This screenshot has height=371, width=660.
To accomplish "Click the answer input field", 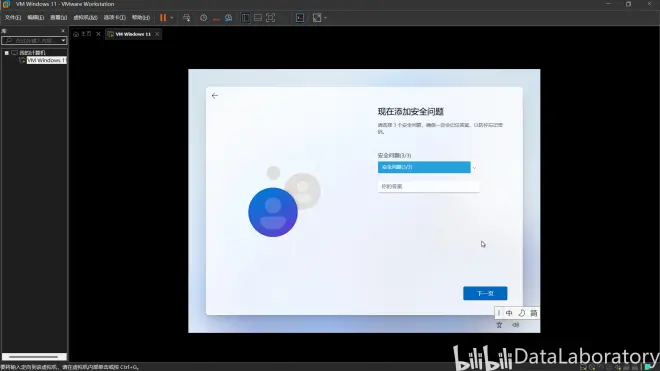I will (x=428, y=187).
